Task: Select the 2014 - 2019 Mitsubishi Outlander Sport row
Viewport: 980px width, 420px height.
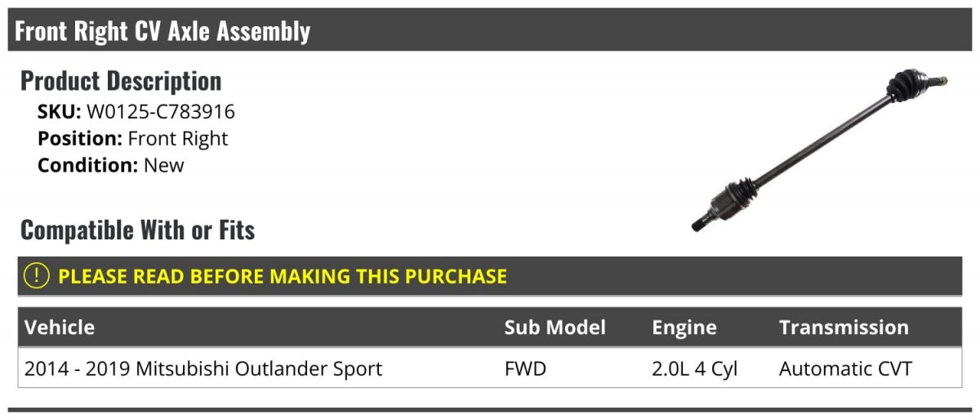Action: pyautogui.click(x=490, y=369)
